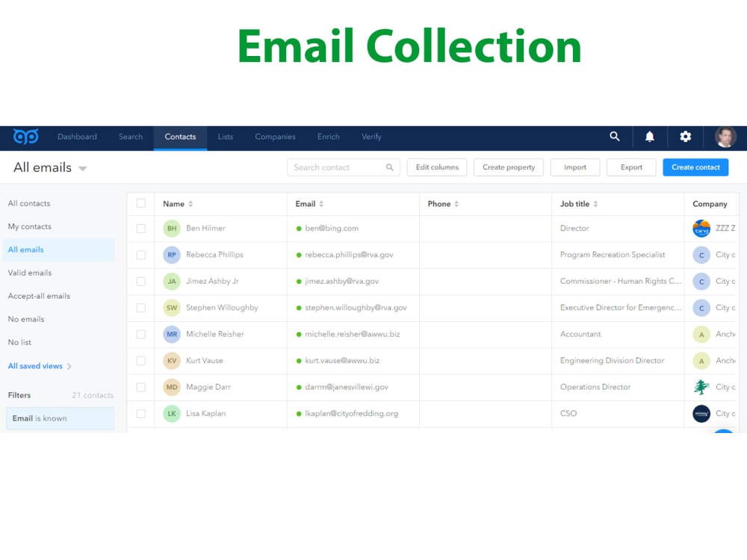Click Jimez Ashby Jr's JA avatar
747x560 pixels.
click(172, 281)
